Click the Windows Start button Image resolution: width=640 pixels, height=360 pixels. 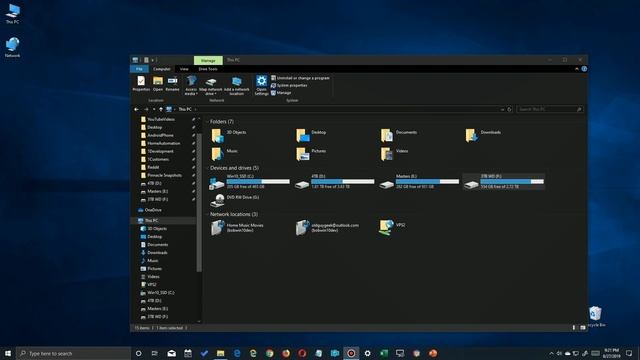pyautogui.click(x=8, y=353)
